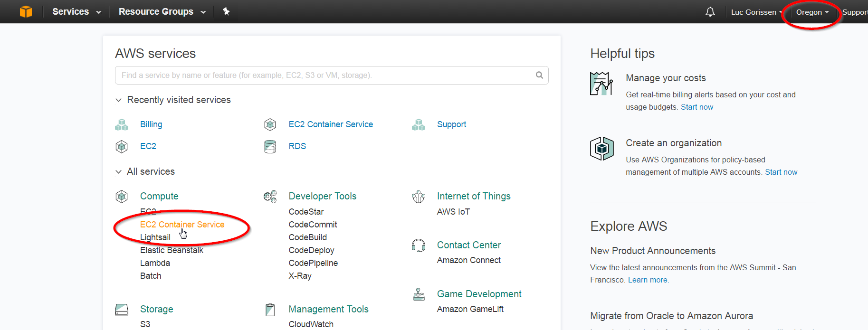Open the Oregon region dropdown
868x330 pixels.
click(x=812, y=12)
